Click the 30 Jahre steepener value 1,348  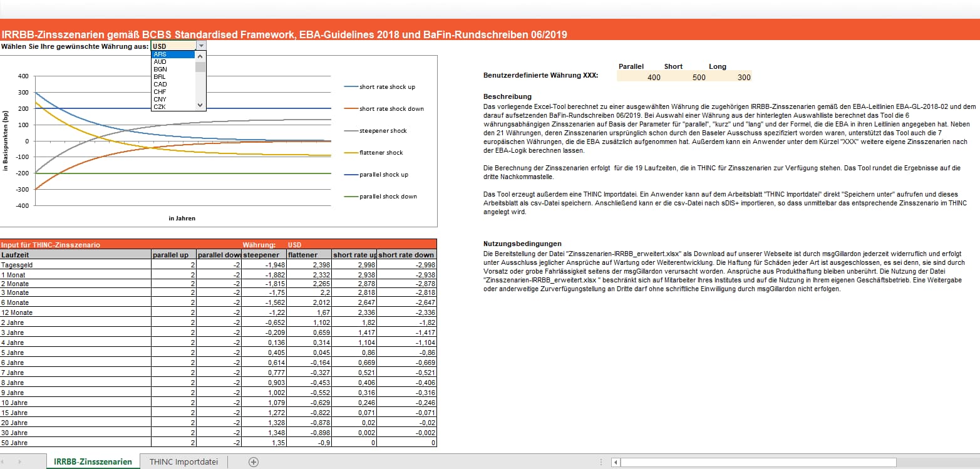(x=264, y=433)
